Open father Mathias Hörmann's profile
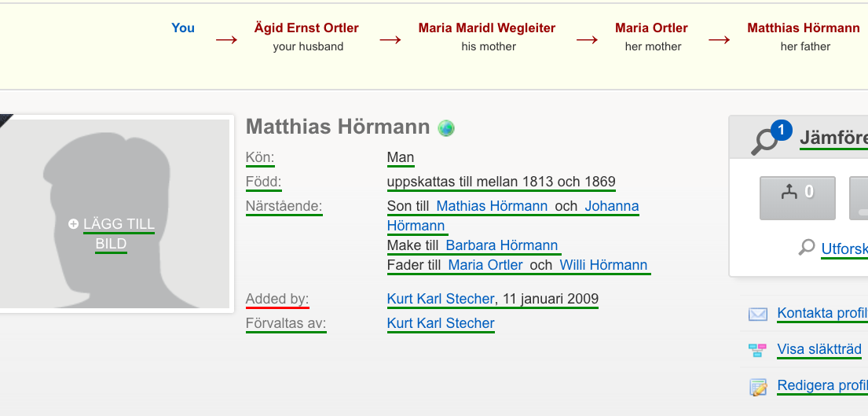Image resolution: width=868 pixels, height=416 pixels. tap(492, 206)
